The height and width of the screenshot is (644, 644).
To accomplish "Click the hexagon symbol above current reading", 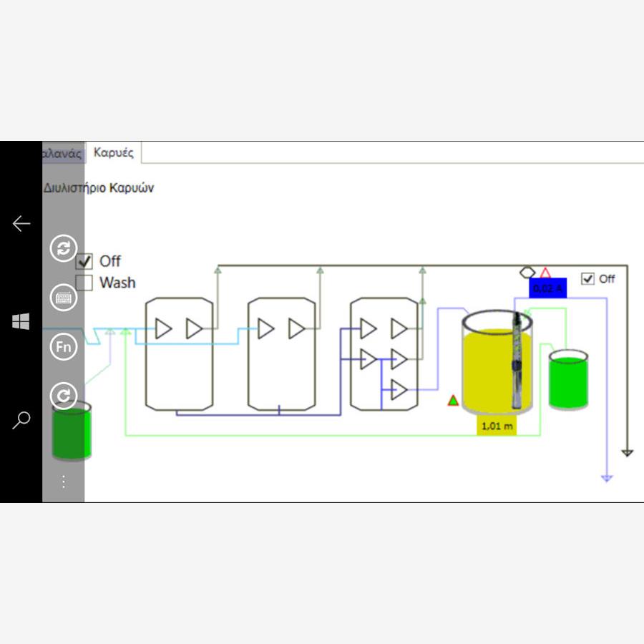I will 527,272.
